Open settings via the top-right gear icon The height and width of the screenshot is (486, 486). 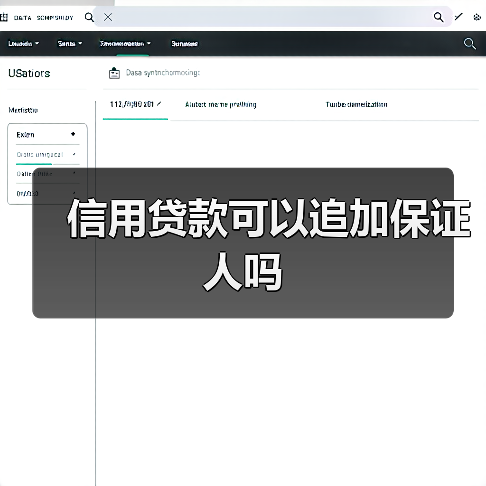477,17
